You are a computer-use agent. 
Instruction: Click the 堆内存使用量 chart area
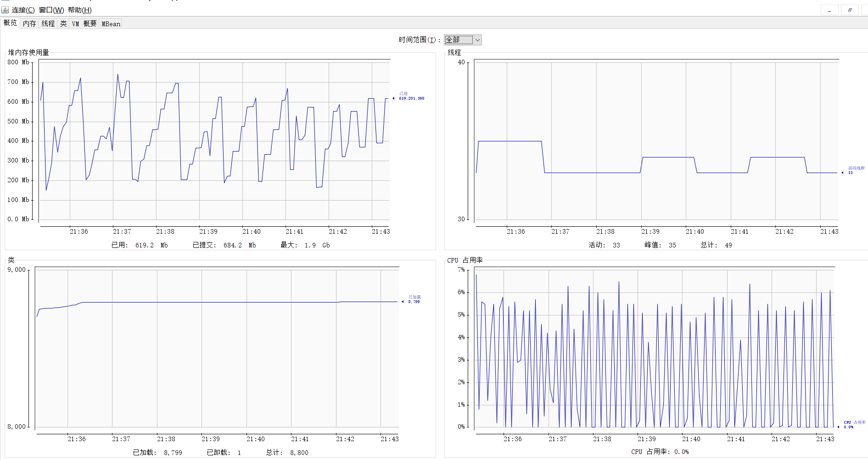[x=214, y=140]
